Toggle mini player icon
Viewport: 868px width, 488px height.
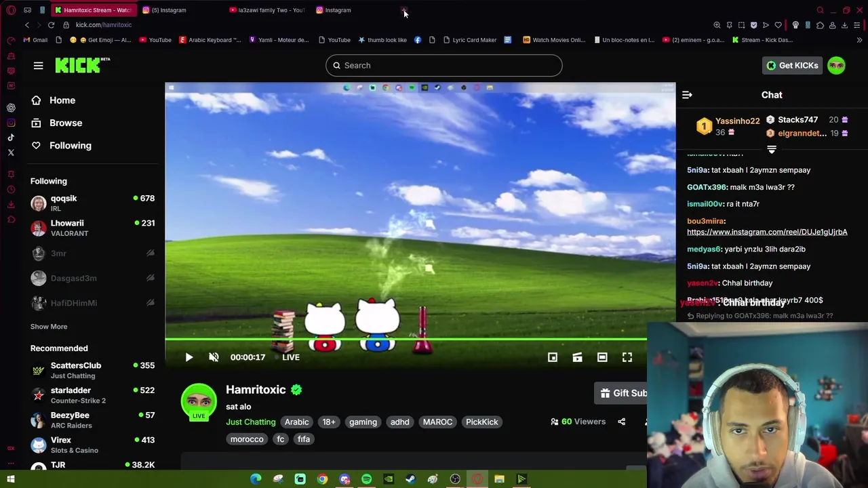coord(553,357)
